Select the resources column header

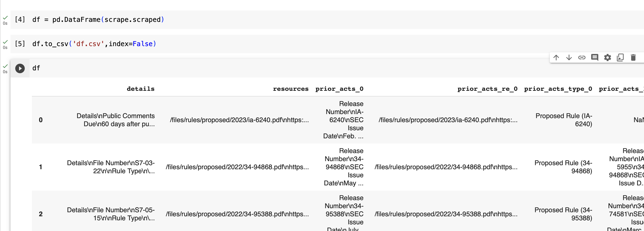(291, 89)
